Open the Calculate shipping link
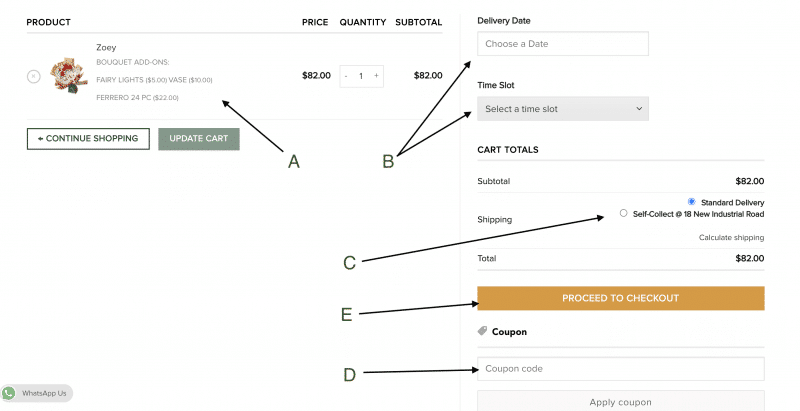This screenshot has height=411, width=800. click(731, 238)
